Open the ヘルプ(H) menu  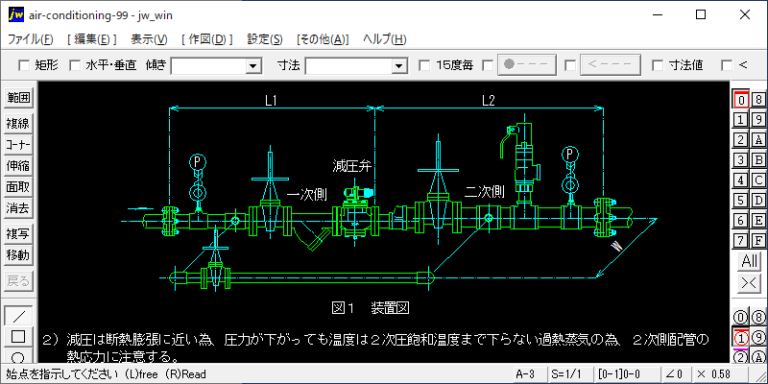(x=384, y=39)
